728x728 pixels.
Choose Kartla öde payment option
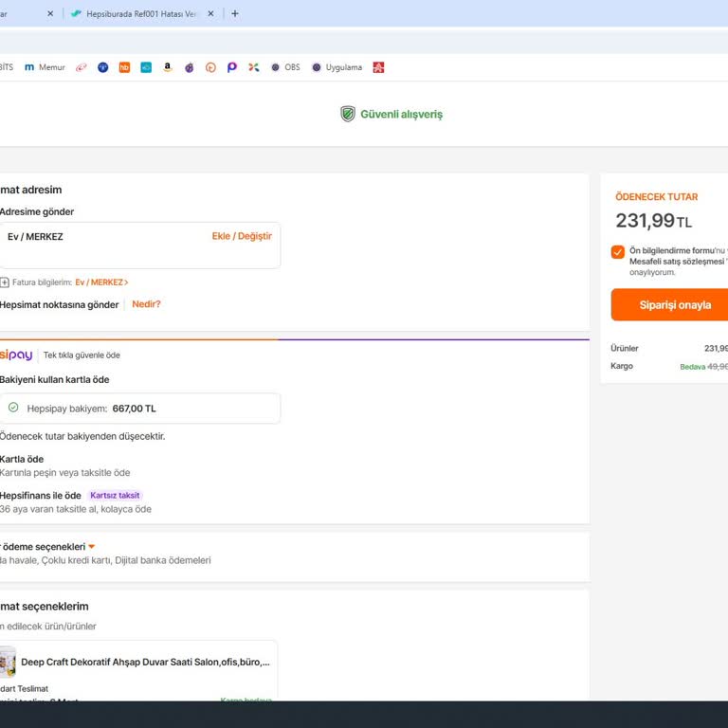22,459
